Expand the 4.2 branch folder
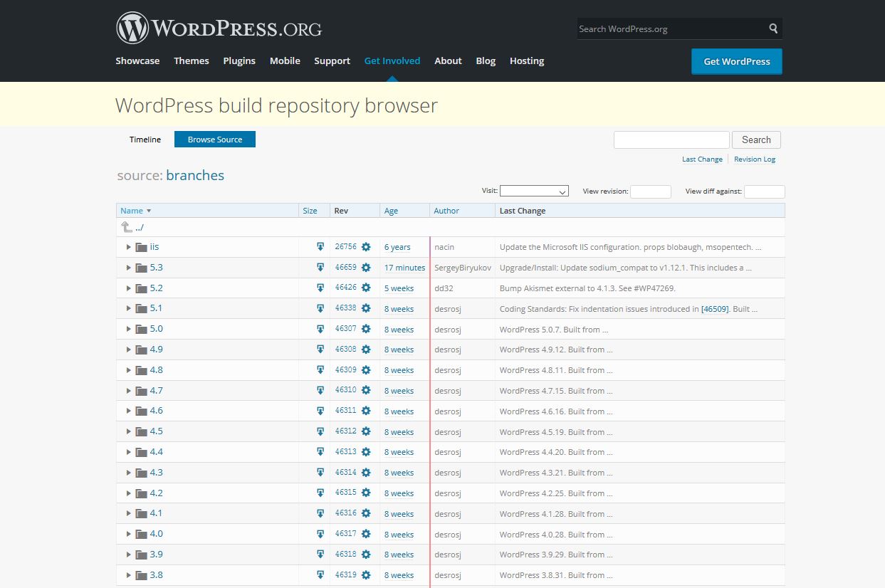Viewport: 885px width, 588px height. [x=129, y=493]
